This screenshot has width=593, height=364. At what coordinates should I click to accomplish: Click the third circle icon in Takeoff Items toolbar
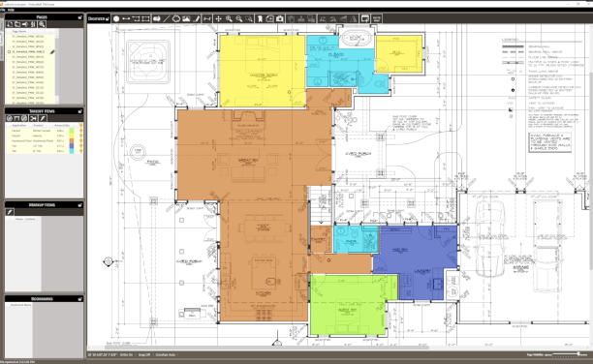[24, 118]
